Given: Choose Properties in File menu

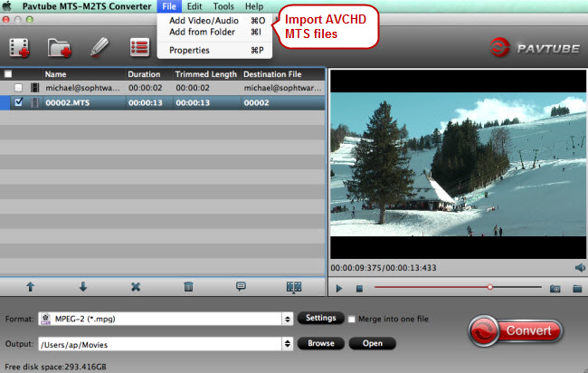Looking at the screenshot, I should pos(214,51).
